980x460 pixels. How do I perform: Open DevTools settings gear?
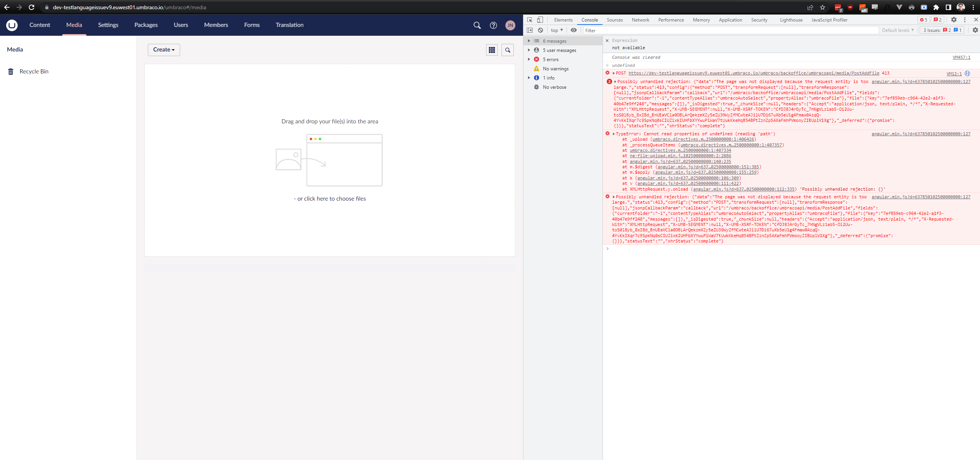point(954,20)
